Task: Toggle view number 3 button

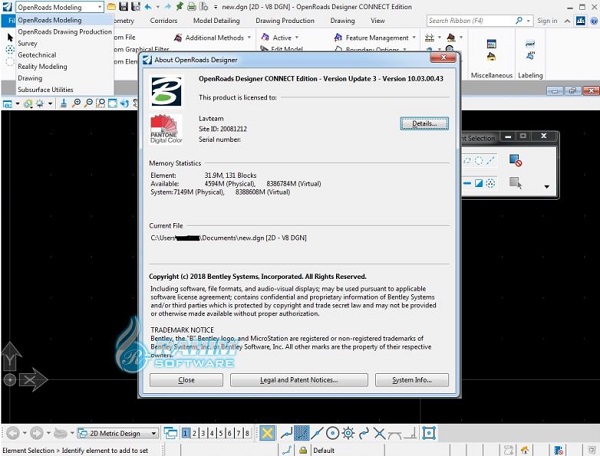Action: pos(203,433)
